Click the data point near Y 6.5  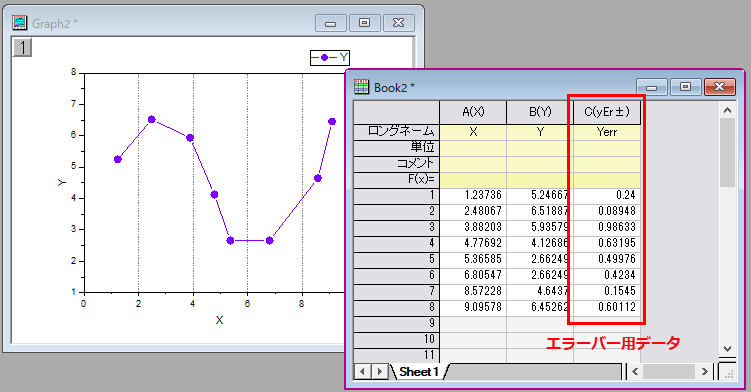[x=151, y=119]
